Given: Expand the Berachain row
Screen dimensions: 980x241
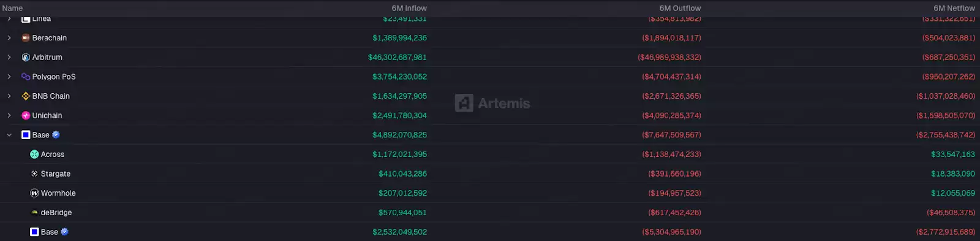Looking at the screenshot, I should click(9, 38).
